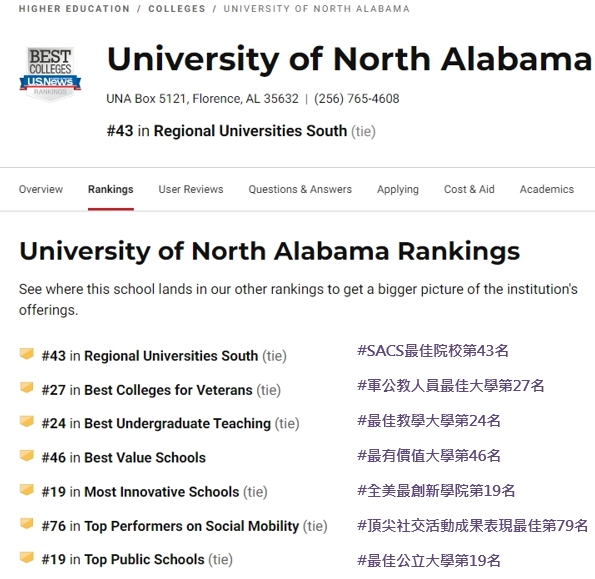Viewport: 595px width, 579px height.
Task: Click ribbon icon beside Top Performers on Social Mobility
Action: click(x=27, y=524)
